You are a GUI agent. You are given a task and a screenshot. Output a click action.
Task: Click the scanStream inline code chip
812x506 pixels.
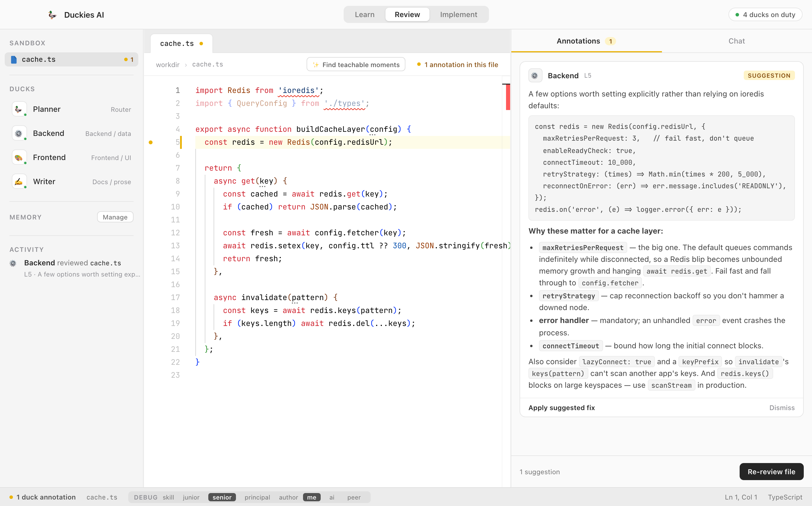point(671,385)
